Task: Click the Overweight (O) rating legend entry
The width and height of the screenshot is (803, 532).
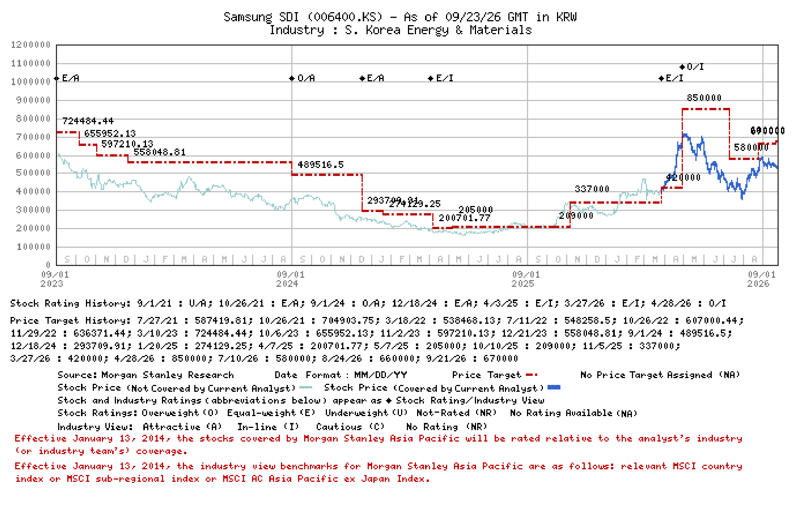Action: coord(180,413)
